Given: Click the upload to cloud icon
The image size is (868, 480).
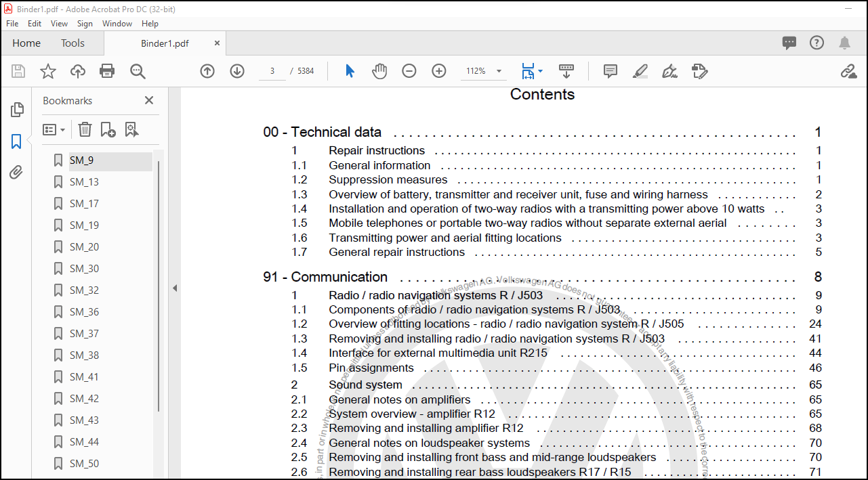Looking at the screenshot, I should tap(78, 71).
